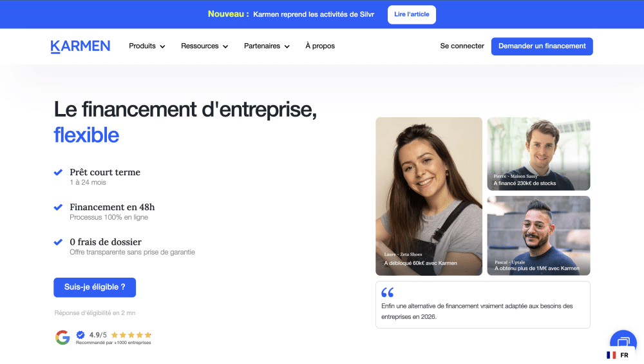Click the Financement en 48h heading

click(112, 207)
